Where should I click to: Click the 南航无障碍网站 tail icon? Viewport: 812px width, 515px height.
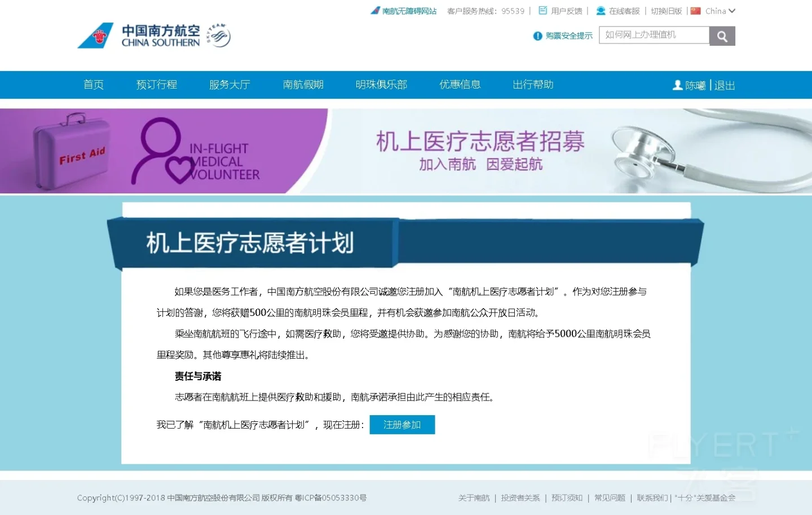[x=375, y=11]
